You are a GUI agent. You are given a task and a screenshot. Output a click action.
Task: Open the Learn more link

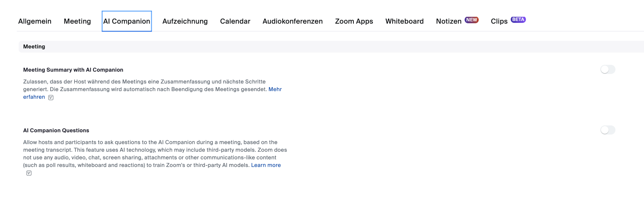click(x=266, y=165)
